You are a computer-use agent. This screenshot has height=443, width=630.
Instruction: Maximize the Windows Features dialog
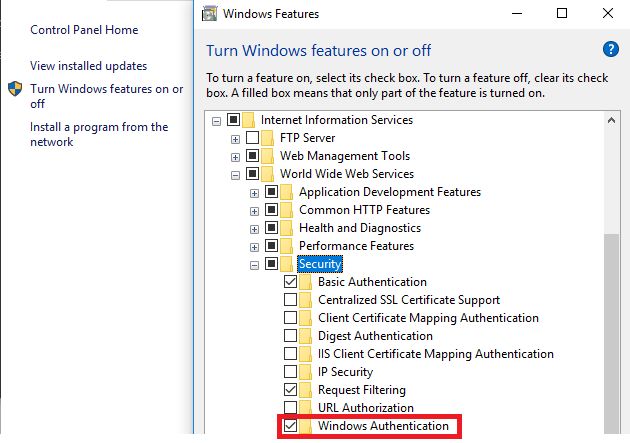pyautogui.click(x=562, y=13)
